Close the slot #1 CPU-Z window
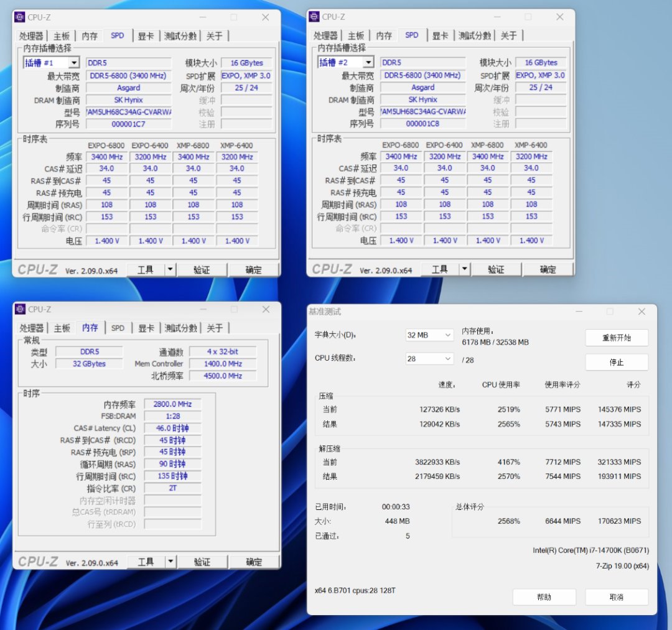The height and width of the screenshot is (630, 672). point(266,17)
